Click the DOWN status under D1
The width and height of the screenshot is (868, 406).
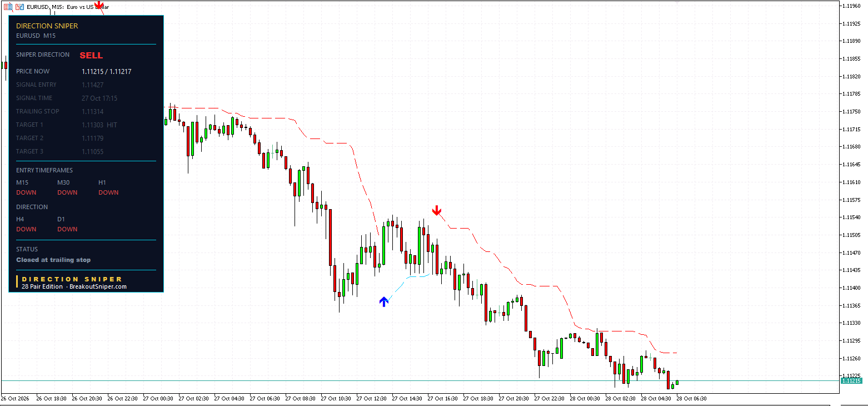67,229
